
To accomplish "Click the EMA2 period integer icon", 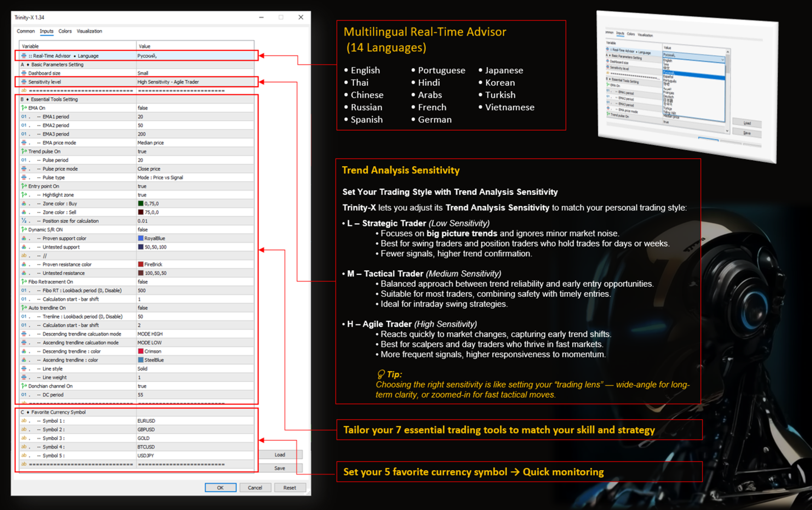I will coord(24,125).
